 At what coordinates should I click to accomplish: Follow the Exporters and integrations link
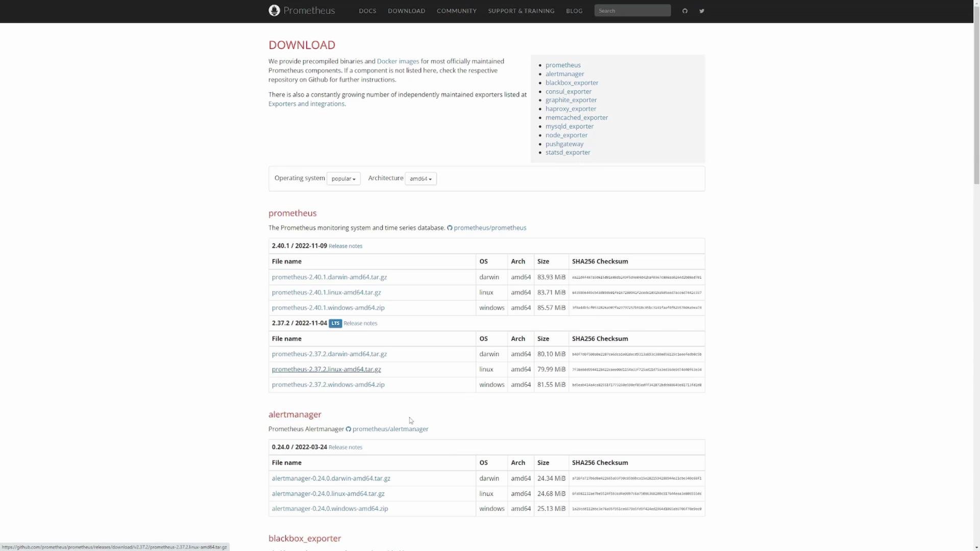[x=306, y=104]
